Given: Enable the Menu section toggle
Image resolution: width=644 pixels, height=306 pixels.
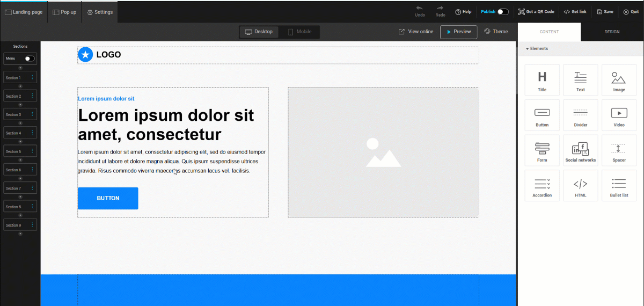Looking at the screenshot, I should (x=29, y=59).
